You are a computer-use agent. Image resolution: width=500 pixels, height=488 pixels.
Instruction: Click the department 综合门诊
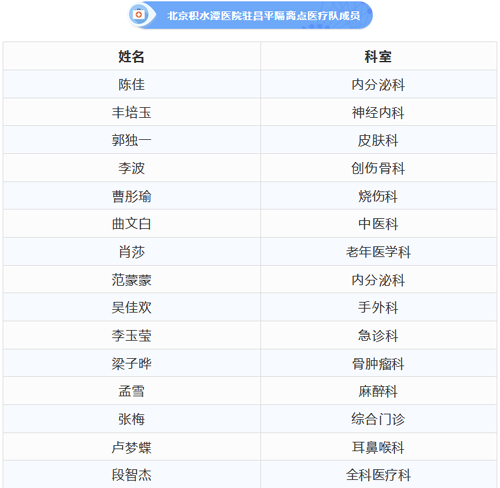click(x=378, y=419)
